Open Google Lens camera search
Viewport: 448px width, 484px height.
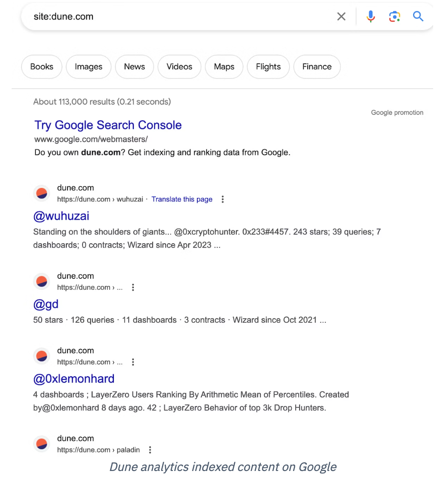point(394,16)
